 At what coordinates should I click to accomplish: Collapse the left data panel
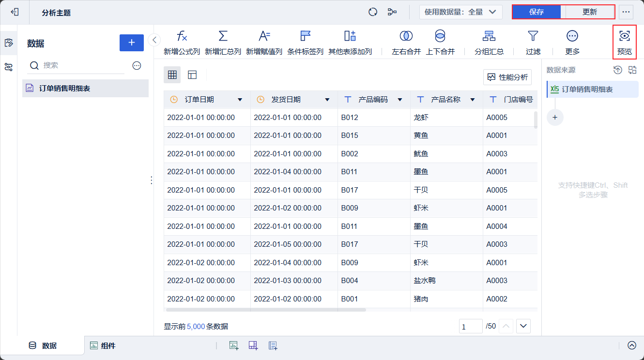point(154,40)
